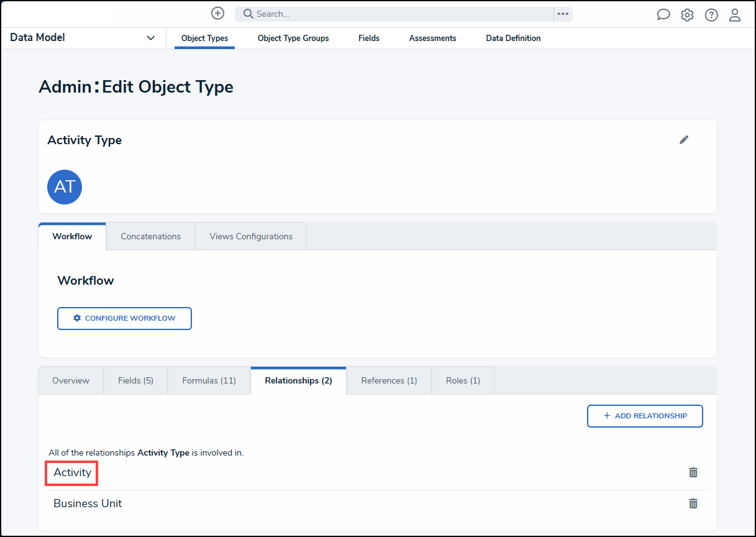Viewport: 756px width, 537px height.
Task: Click the pencil edit icon for Activity Type
Action: click(x=684, y=140)
